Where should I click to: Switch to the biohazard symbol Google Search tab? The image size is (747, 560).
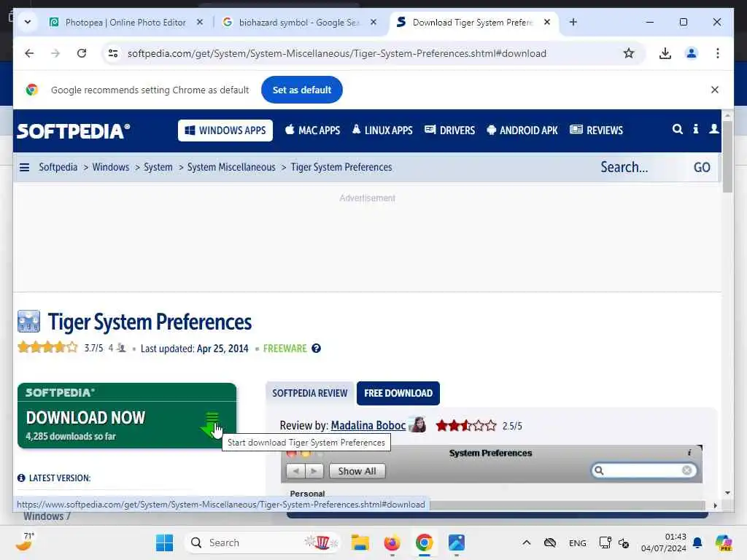(298, 23)
